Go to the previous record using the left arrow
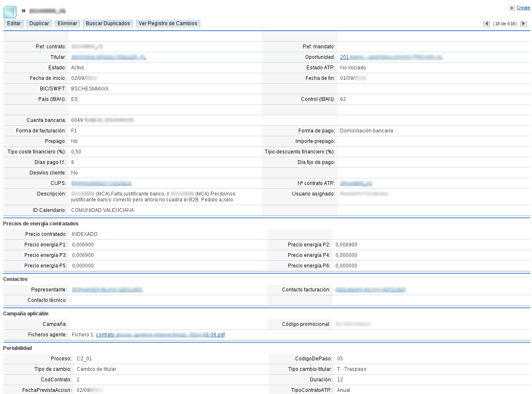Screen dimensions: 532x394 487,24
